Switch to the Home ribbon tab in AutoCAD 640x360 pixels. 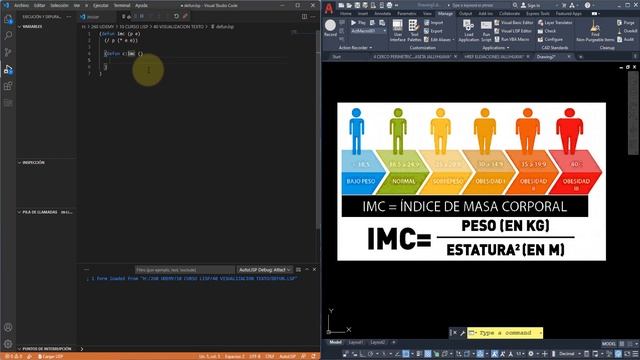(345, 13)
